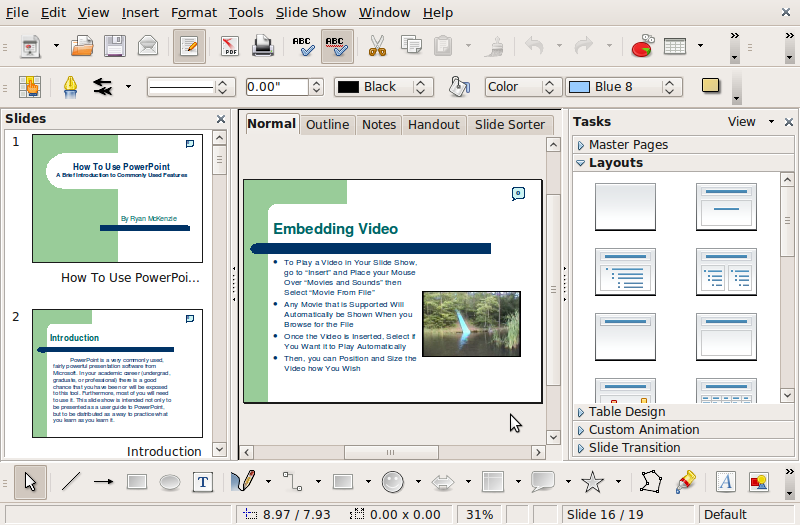Open the line style combo box
This screenshot has width=800, height=525.
(x=190, y=87)
